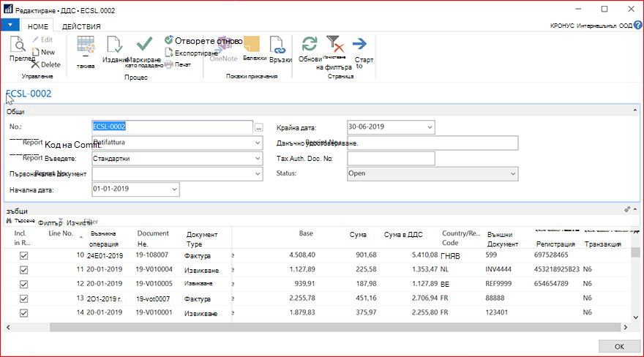Click the Старт to arrow icon
This screenshot has width=644, height=357.
pos(360,43)
